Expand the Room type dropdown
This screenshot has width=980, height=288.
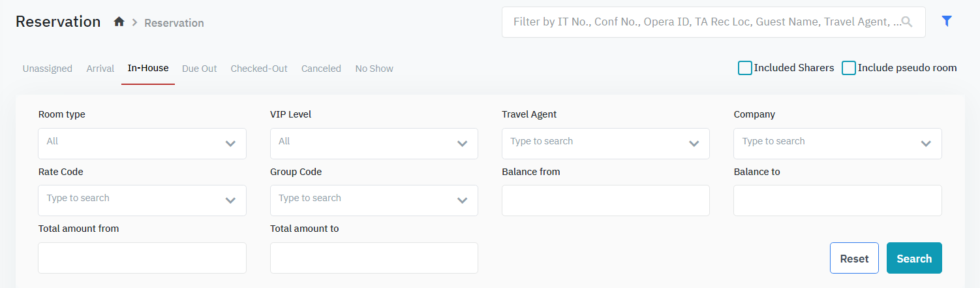click(x=142, y=144)
